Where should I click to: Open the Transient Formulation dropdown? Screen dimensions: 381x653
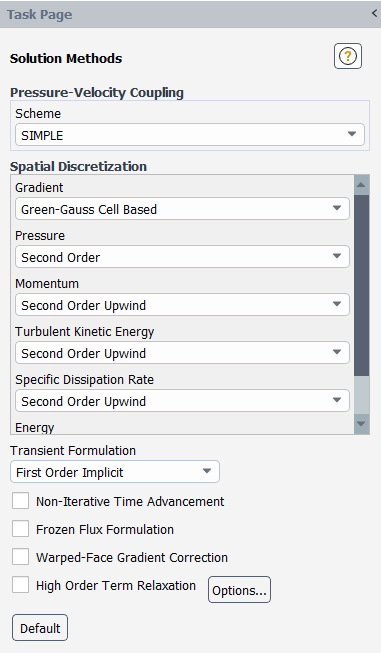115,472
